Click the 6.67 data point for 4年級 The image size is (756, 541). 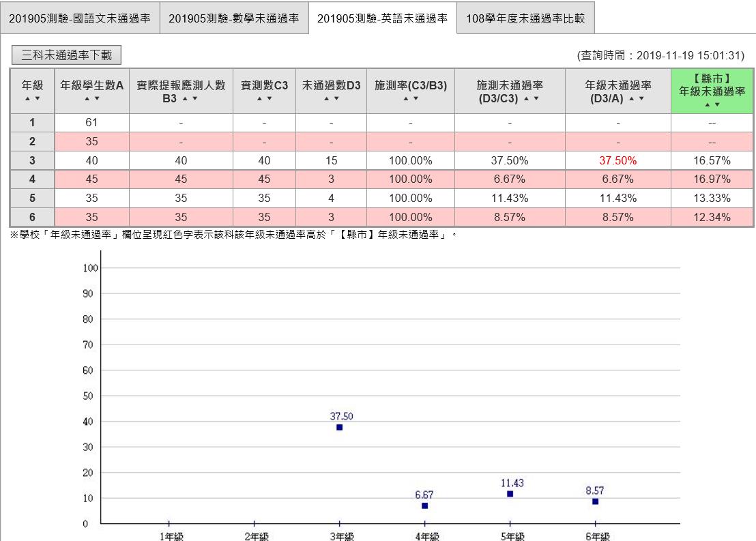point(424,506)
